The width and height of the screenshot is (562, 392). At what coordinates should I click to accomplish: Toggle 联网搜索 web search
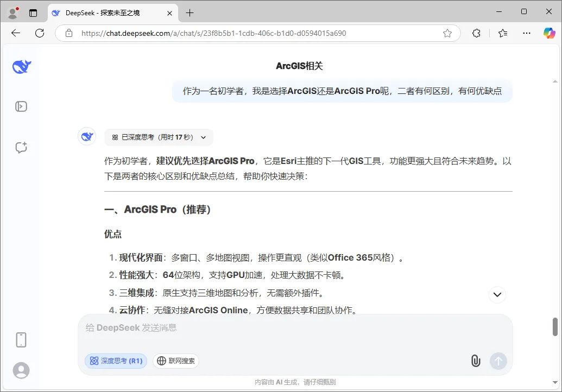coord(175,361)
